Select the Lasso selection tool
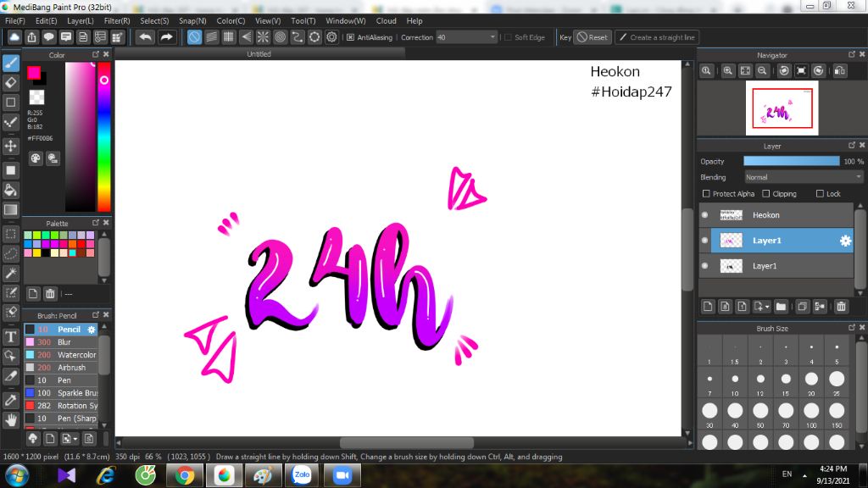The image size is (868, 488). (x=11, y=254)
